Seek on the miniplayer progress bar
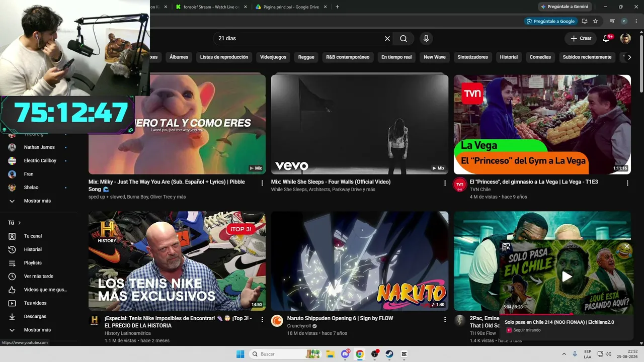 [566, 313]
